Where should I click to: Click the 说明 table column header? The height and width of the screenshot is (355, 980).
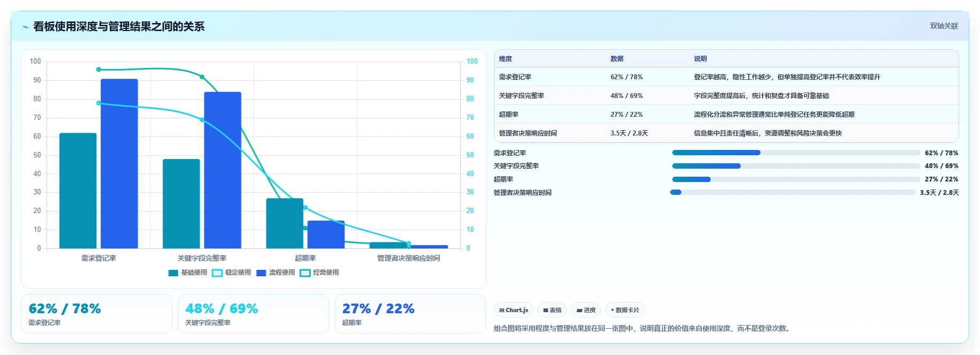pyautogui.click(x=700, y=59)
